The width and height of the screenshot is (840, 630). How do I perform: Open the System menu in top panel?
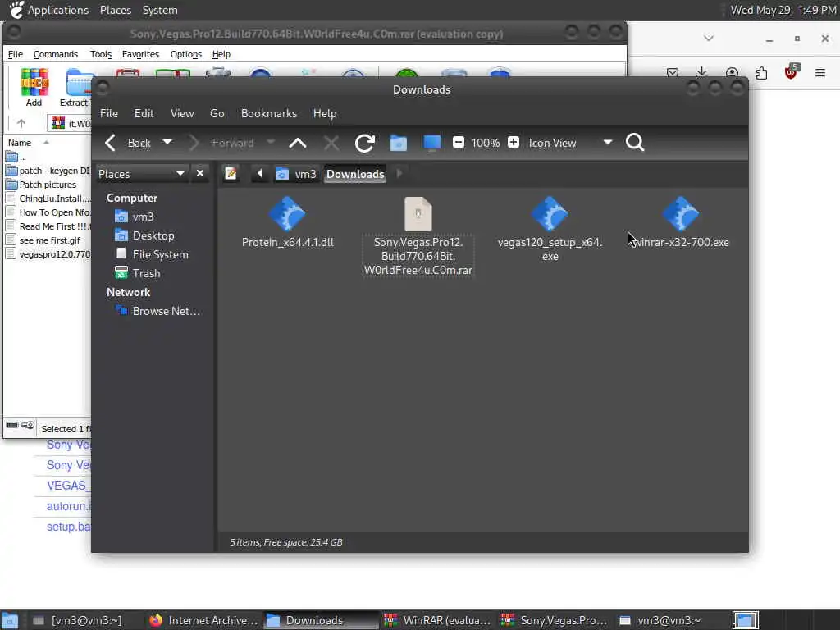coord(160,10)
